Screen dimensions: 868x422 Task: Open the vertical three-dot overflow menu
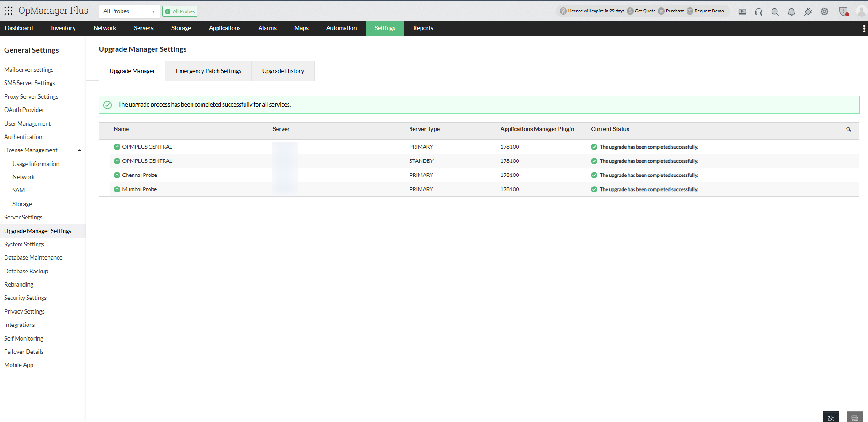864,28
